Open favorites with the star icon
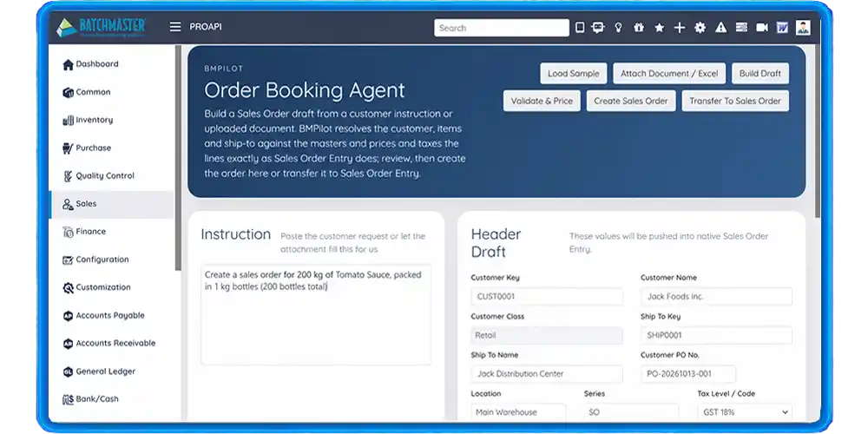The height and width of the screenshot is (434, 868). 659,27
